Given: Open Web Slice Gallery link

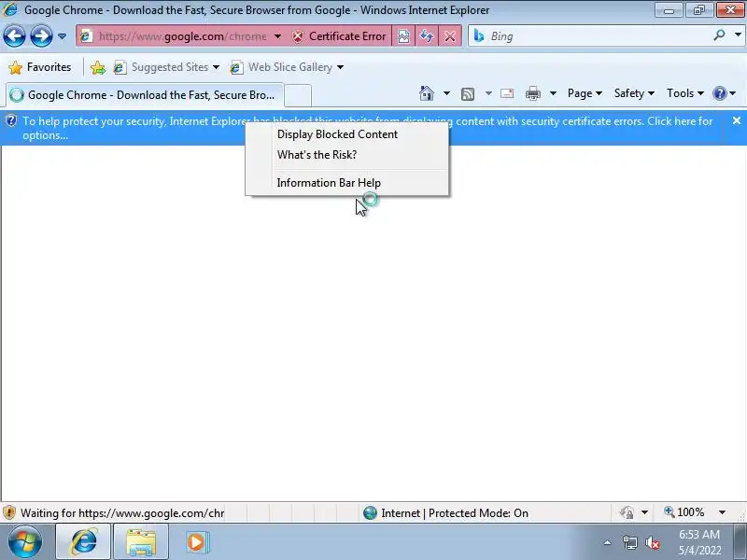Looking at the screenshot, I should (287, 67).
